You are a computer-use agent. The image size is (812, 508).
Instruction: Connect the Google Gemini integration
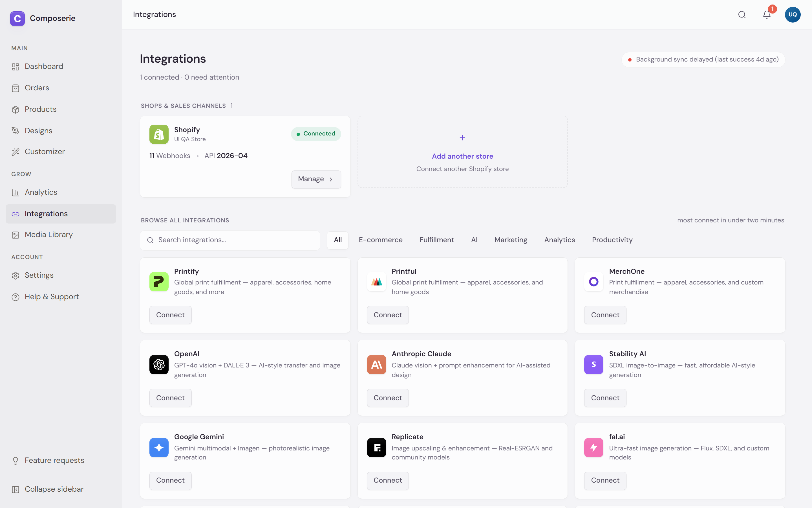click(x=171, y=480)
